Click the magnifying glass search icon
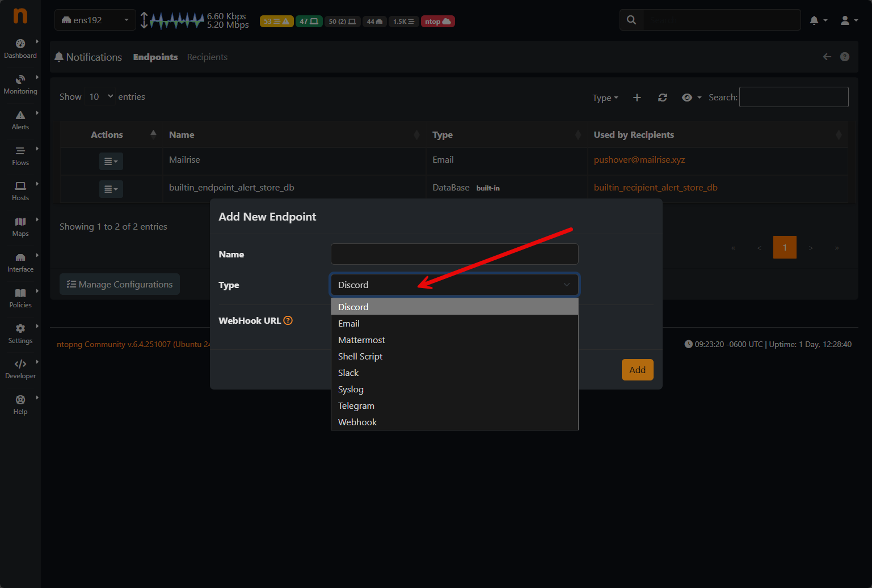 [631, 20]
